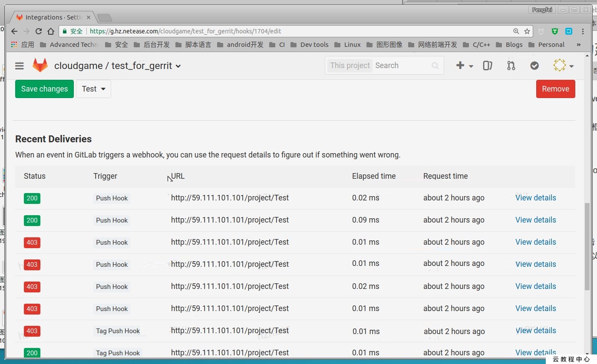Screen dimensions: 597x364
Task: Click the 200 badge in the 0.09 ms row
Action: pyautogui.click(x=32, y=220)
